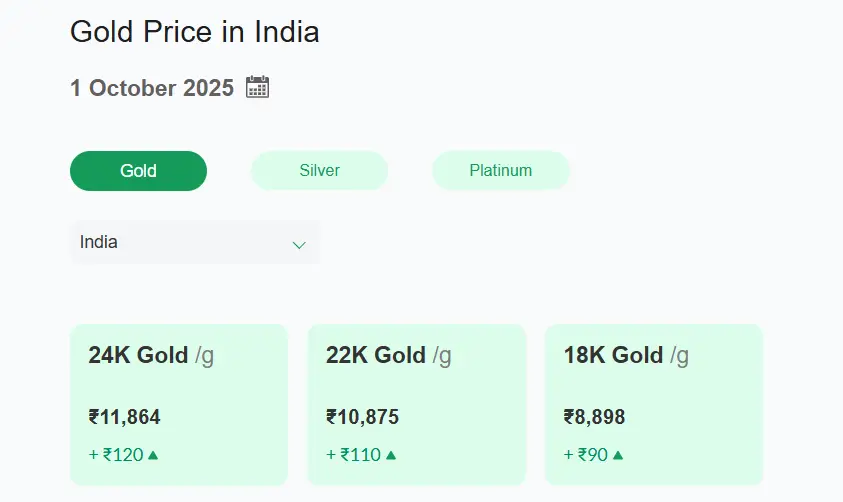Select the 22K Gold /g card title

(x=388, y=355)
